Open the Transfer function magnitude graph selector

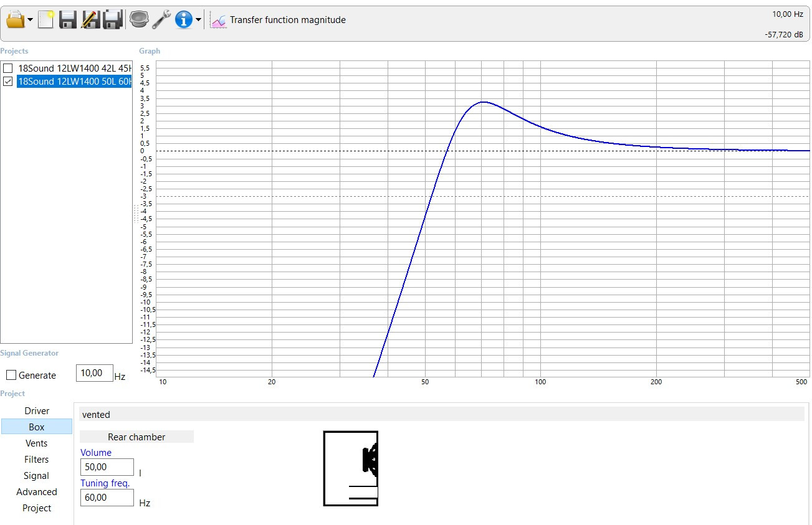pos(279,20)
